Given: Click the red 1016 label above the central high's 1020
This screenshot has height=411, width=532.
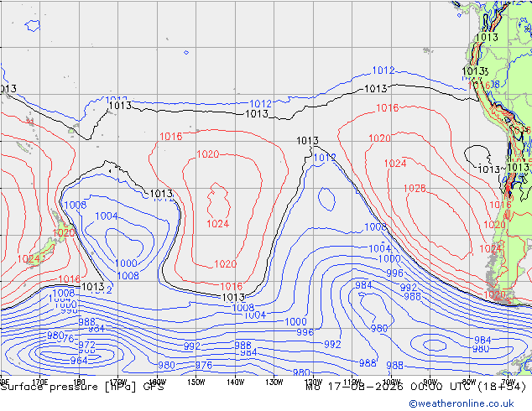Looking at the screenshot, I should coord(171,137).
